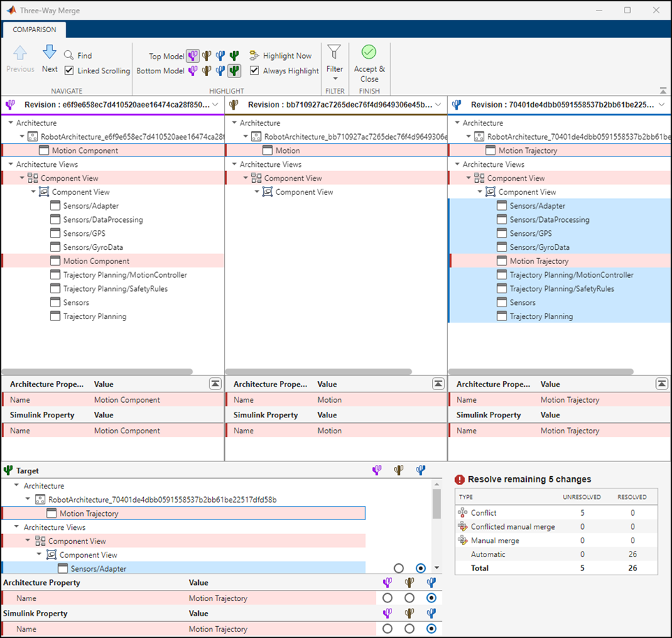The image size is (672, 638).
Task: Select green icon for Bottom Model
Action: coord(234,71)
